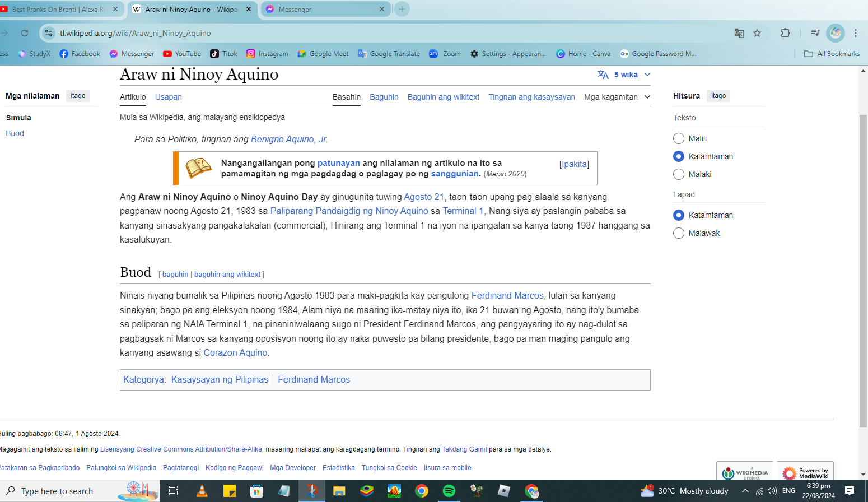
Task: Select Katamtaman text size option
Action: (x=679, y=156)
